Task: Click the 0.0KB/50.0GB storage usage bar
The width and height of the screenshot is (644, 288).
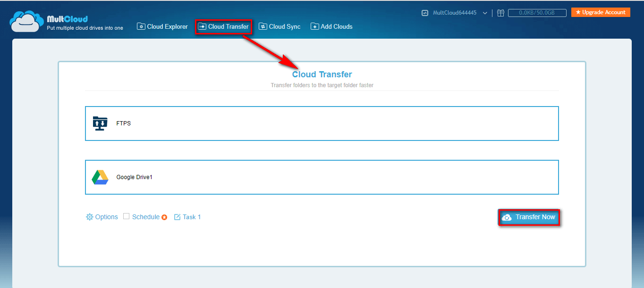Action: coord(537,13)
